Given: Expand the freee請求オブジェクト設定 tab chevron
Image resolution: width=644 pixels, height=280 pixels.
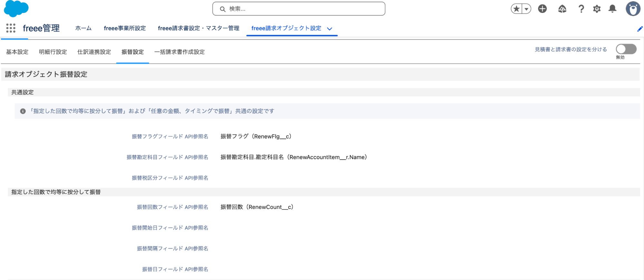Looking at the screenshot, I should (330, 29).
